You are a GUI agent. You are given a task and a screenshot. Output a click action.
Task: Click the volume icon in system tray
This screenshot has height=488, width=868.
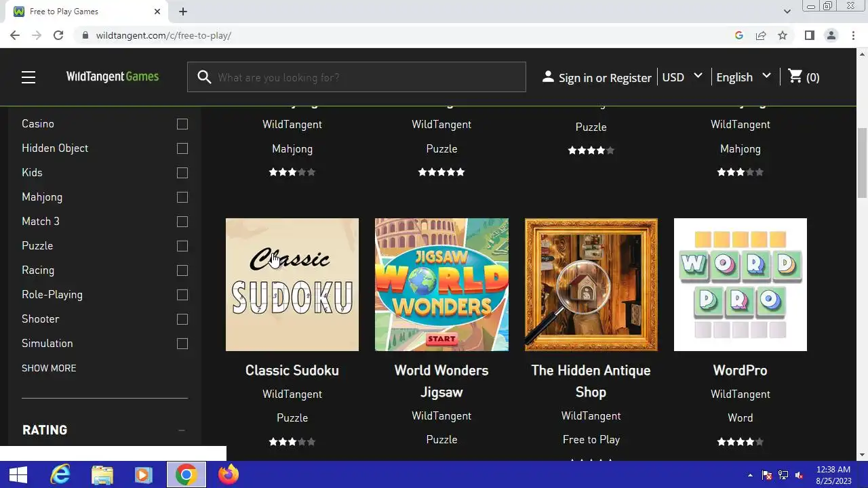800,475
